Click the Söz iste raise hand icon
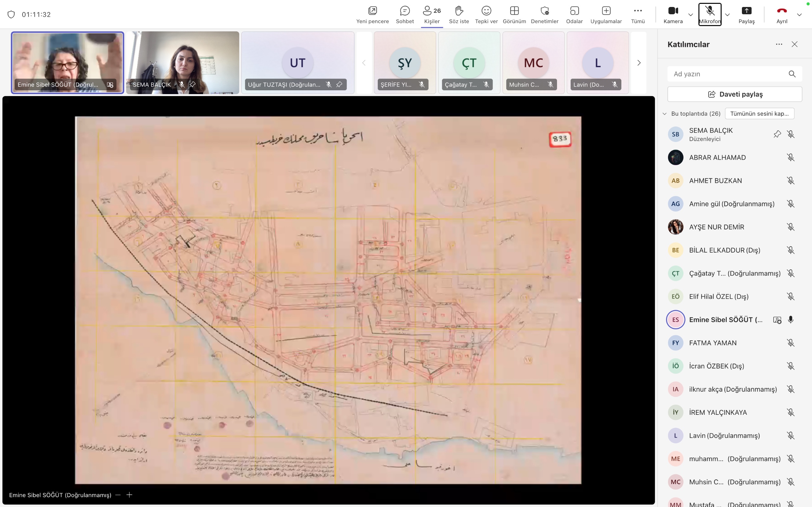 (459, 15)
